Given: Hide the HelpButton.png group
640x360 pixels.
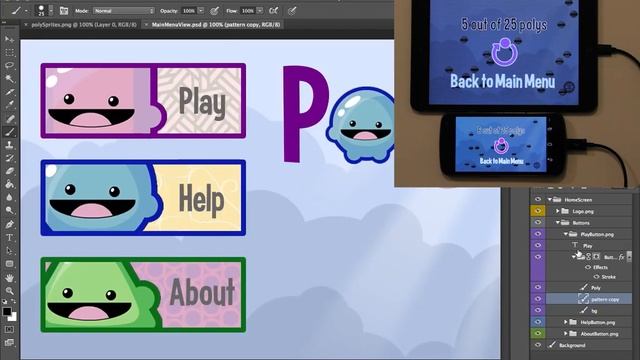Looking at the screenshot, I should 538,322.
